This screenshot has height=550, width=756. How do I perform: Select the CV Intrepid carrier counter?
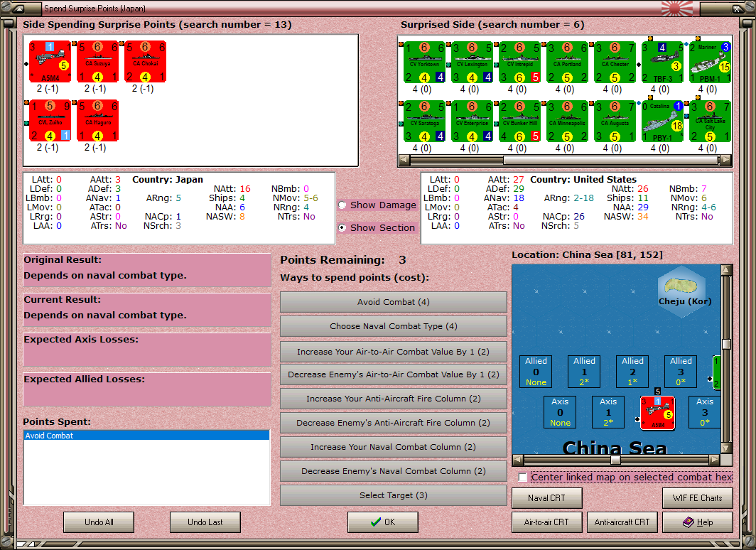pyautogui.click(x=520, y=63)
